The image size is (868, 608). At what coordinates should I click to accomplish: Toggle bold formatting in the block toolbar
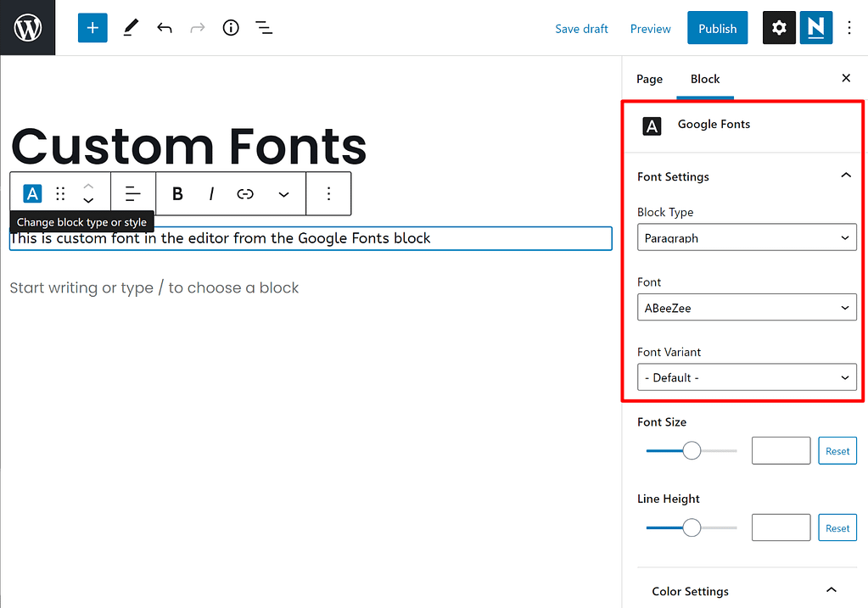point(176,193)
